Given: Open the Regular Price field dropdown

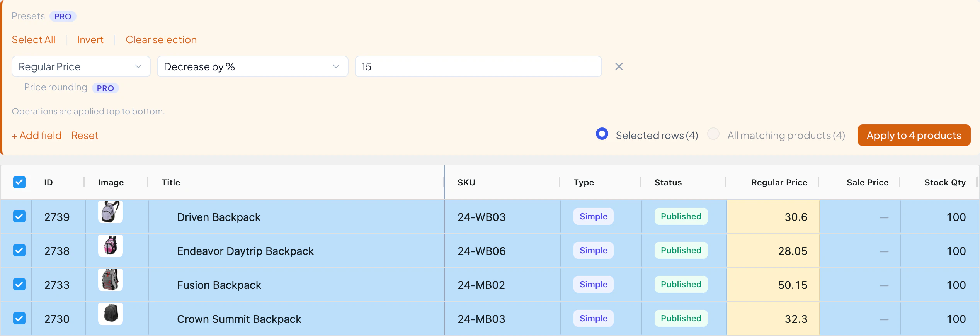Looking at the screenshot, I should [x=81, y=66].
